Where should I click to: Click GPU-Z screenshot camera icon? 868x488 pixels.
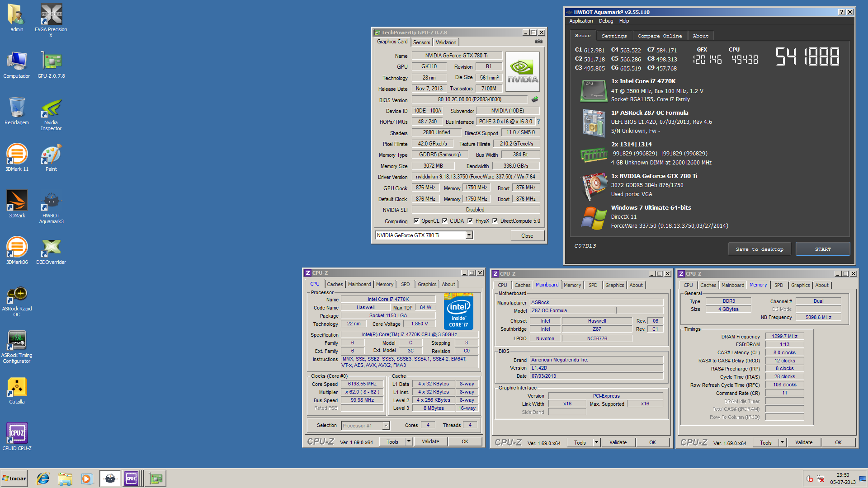coord(539,42)
